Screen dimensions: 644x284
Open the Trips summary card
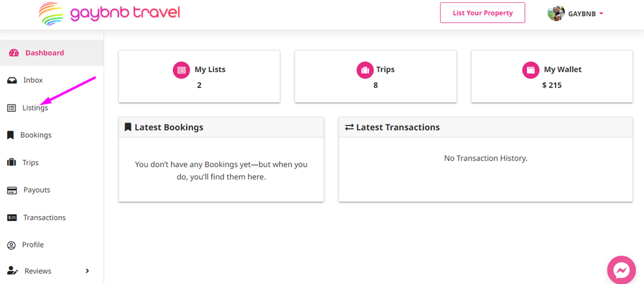click(x=375, y=76)
